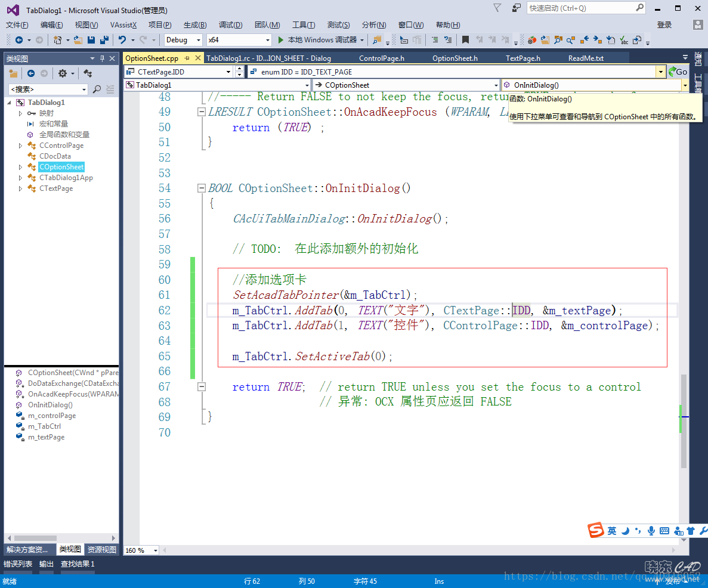Save the current file with the toolbar icon
Screen dimensions: 708x588
(91, 40)
